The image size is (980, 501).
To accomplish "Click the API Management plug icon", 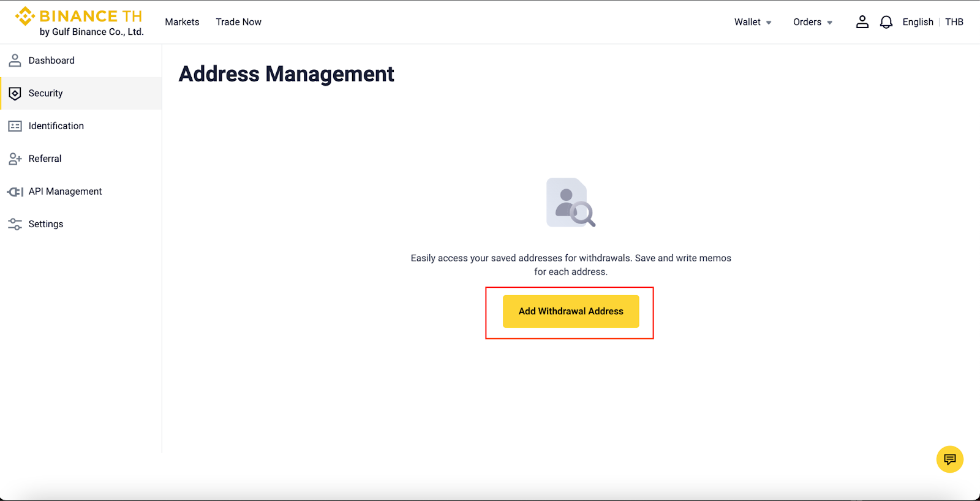I will pyautogui.click(x=15, y=192).
